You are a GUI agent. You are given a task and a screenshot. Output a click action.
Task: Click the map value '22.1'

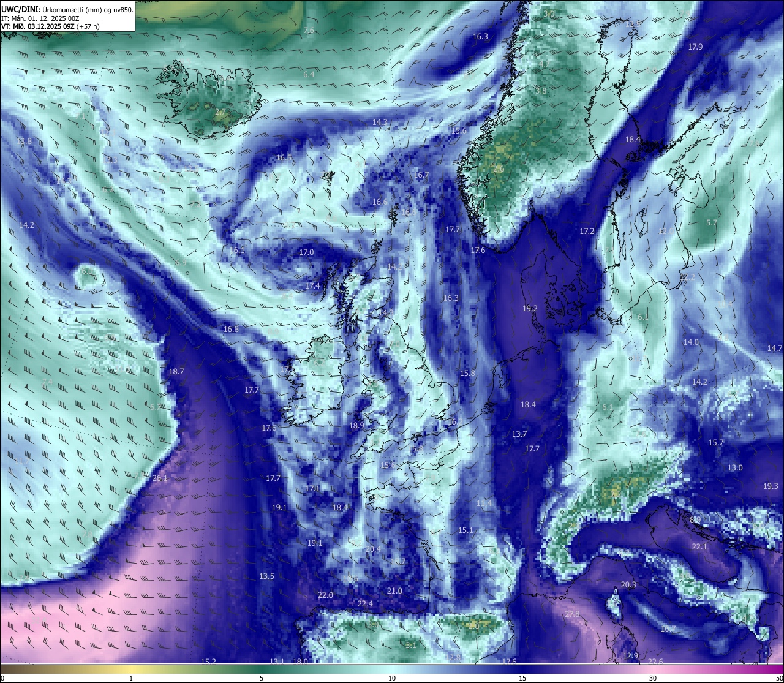coord(699,546)
